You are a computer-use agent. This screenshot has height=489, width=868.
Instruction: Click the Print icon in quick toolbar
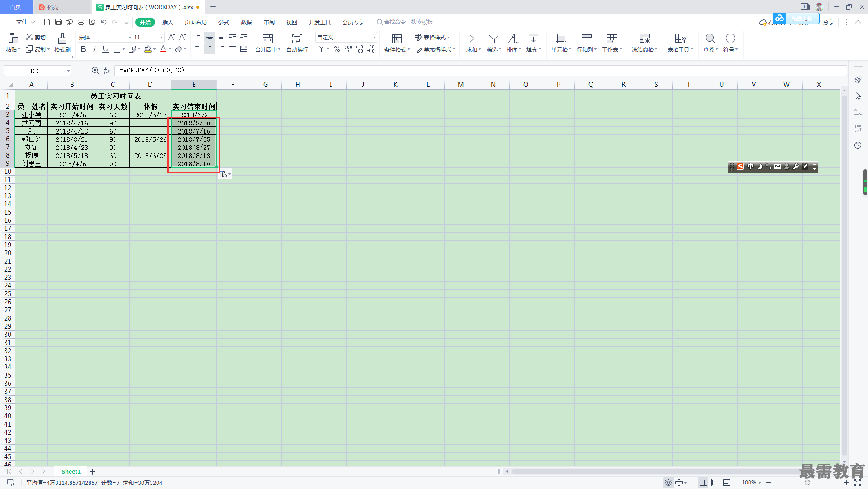(81, 22)
